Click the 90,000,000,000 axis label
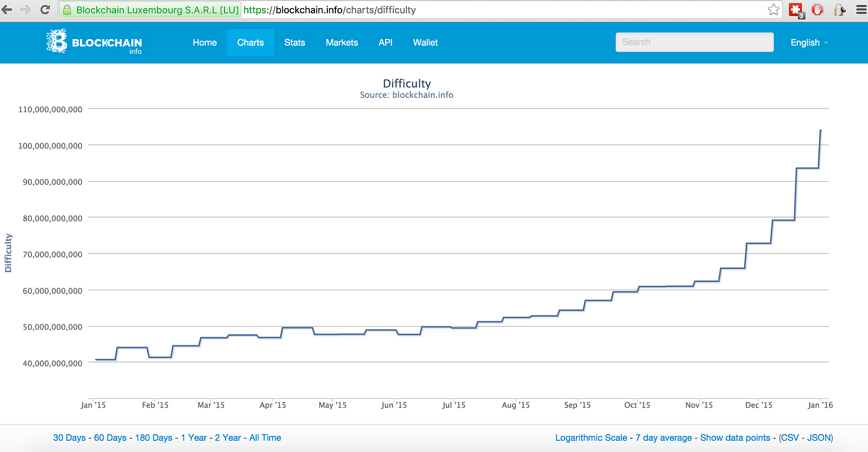 pyautogui.click(x=53, y=182)
